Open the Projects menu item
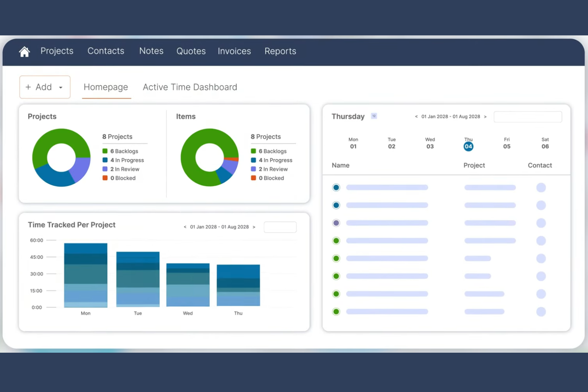 click(57, 51)
